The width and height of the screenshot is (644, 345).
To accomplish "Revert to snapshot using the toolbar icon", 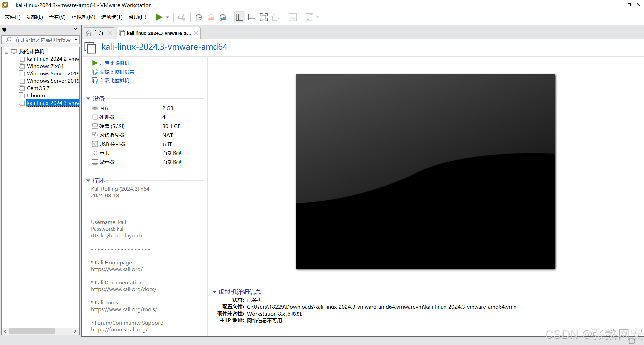I will (x=211, y=17).
